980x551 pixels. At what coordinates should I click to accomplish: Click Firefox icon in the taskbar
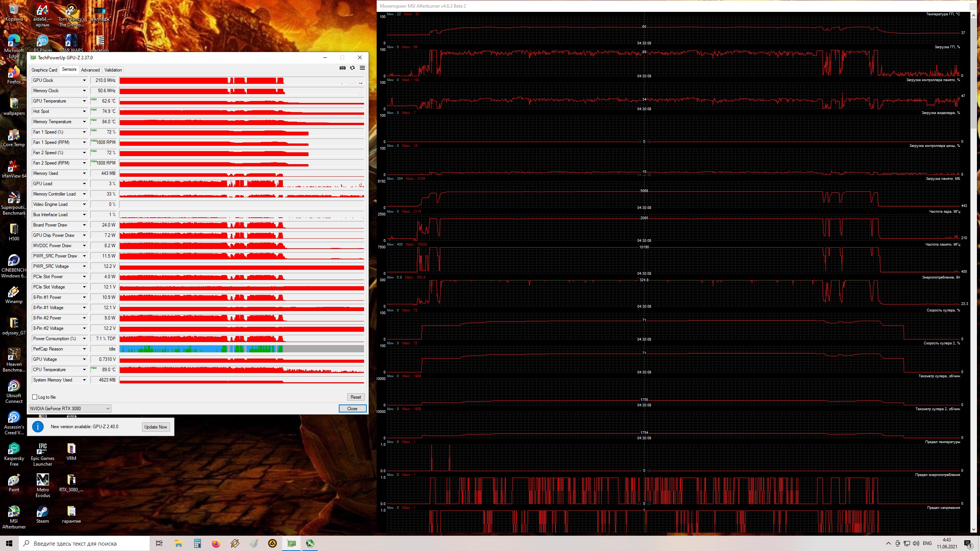pos(216,543)
